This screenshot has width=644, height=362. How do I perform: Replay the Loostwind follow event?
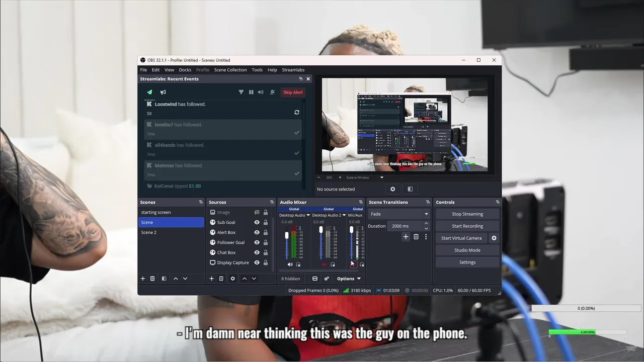click(297, 112)
